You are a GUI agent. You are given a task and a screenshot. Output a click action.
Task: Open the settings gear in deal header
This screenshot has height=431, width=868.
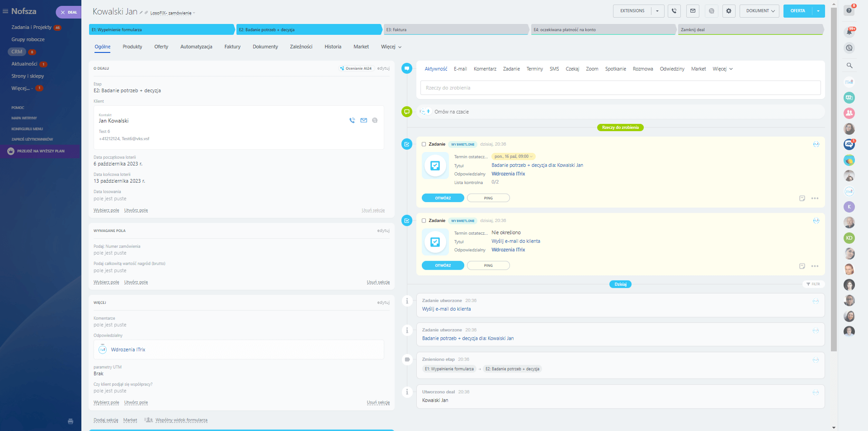[x=729, y=11]
